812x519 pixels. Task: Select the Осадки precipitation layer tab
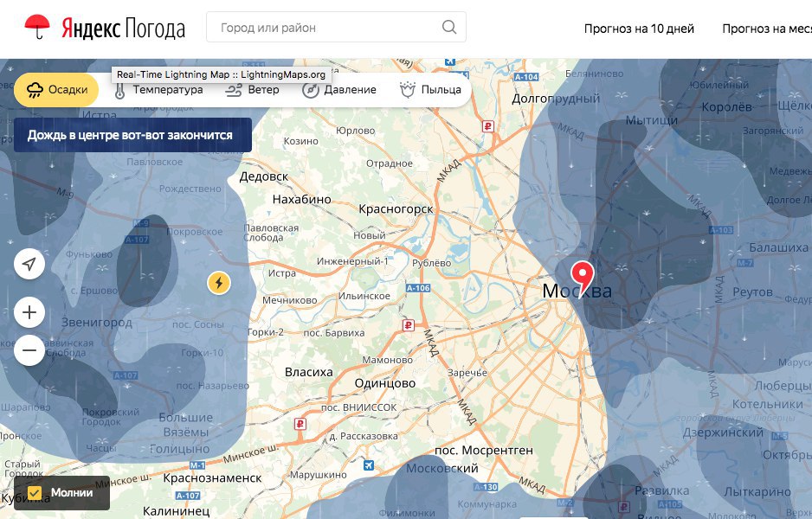56,89
